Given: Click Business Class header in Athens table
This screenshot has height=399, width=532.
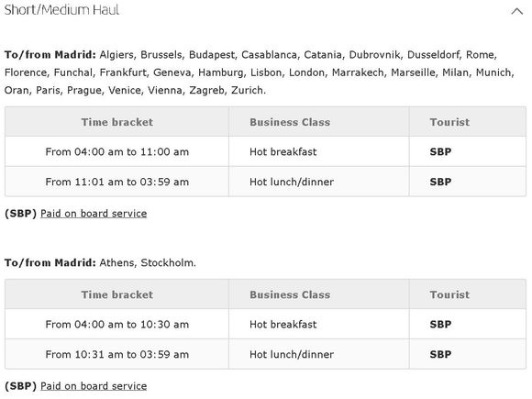Looking at the screenshot, I should coord(290,294).
